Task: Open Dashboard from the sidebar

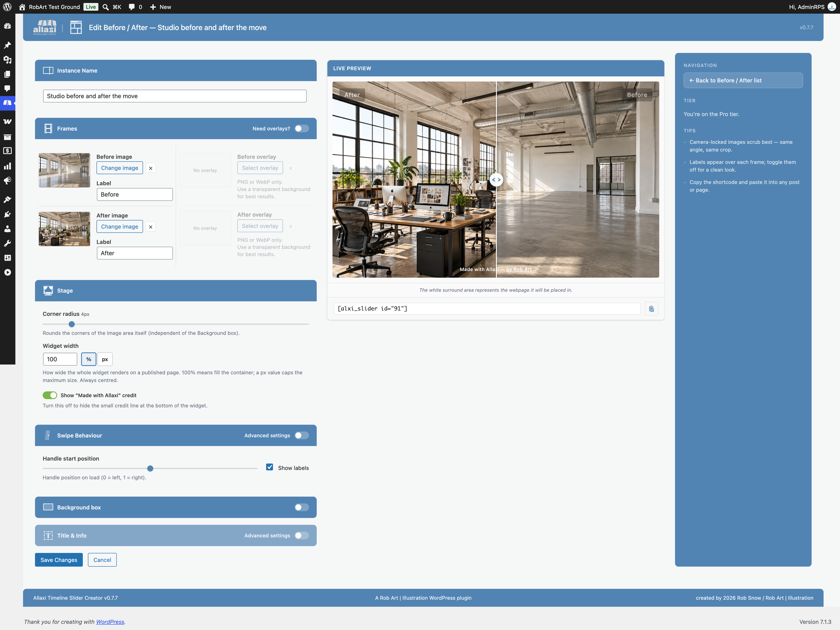Action: [x=7, y=26]
